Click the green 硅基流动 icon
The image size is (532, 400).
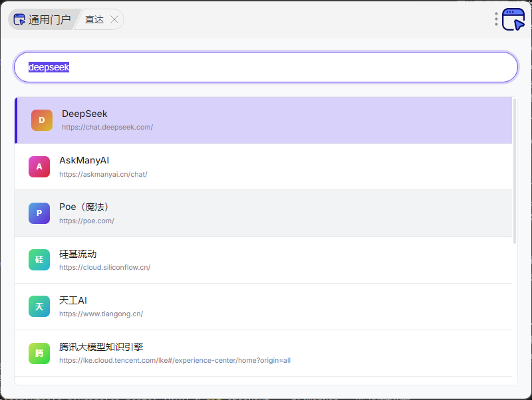(39, 260)
